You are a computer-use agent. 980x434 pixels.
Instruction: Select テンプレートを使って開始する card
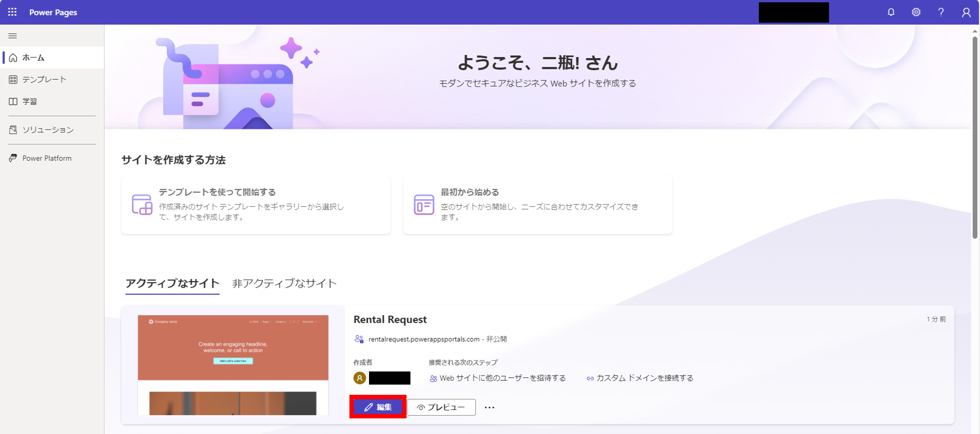256,205
